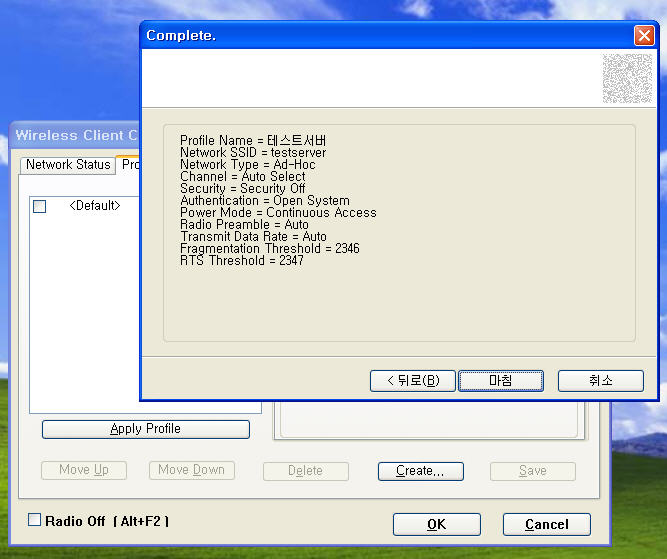This screenshot has height=559, width=667.
Task: Click the 'Channel = Auto Select' line
Action: [243, 176]
